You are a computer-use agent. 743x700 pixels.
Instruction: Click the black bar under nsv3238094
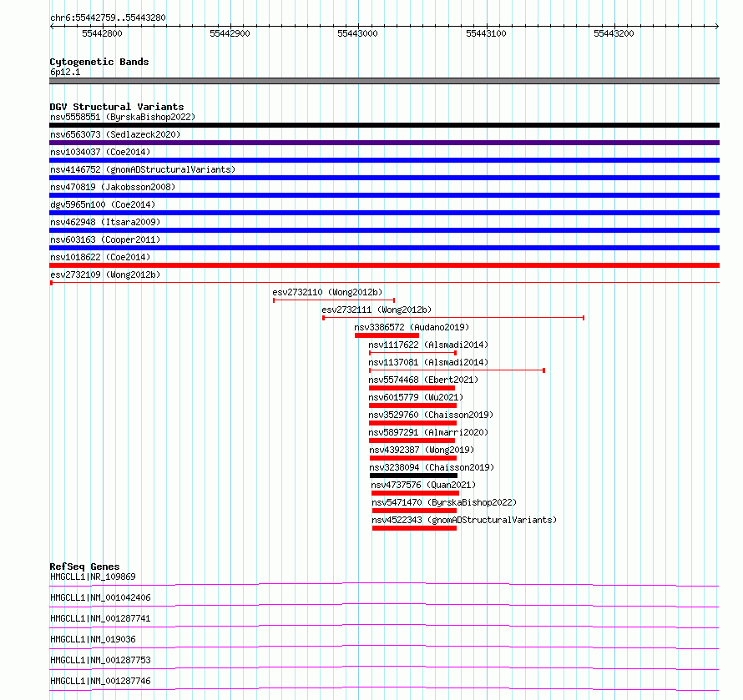click(x=414, y=476)
